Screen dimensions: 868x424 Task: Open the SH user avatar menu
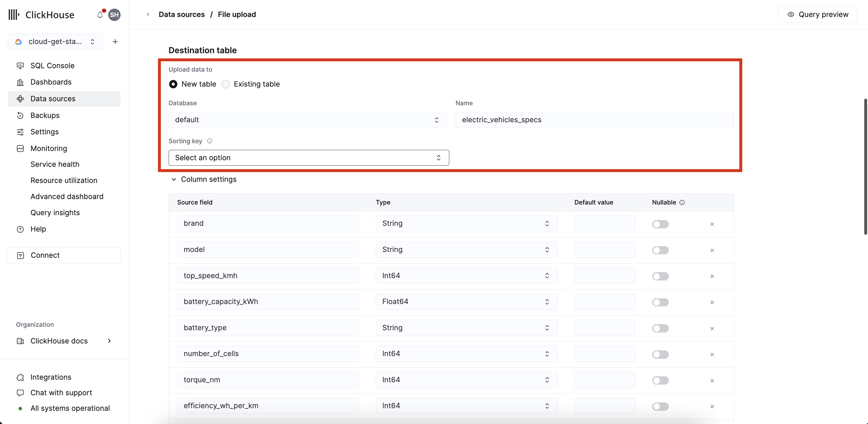114,15
